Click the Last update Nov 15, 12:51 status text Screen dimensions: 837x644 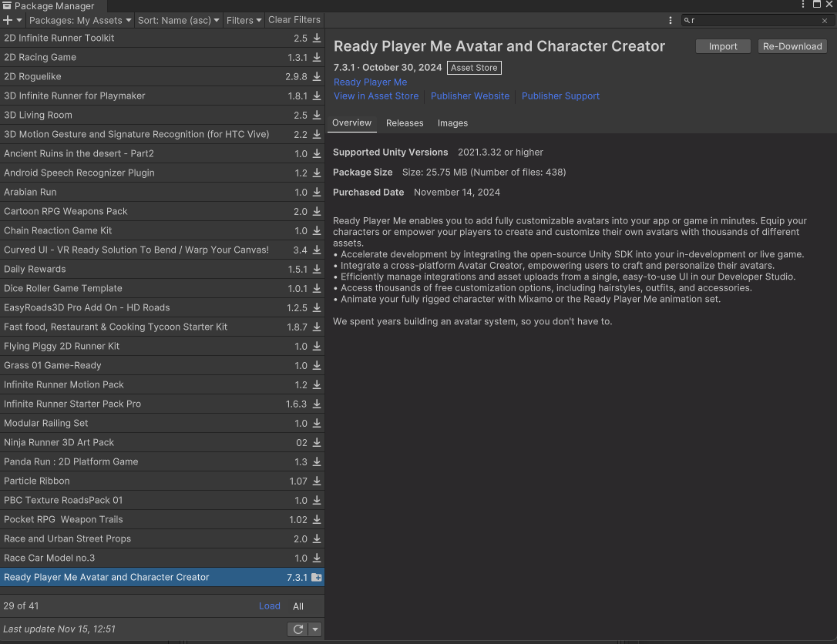[59, 629]
